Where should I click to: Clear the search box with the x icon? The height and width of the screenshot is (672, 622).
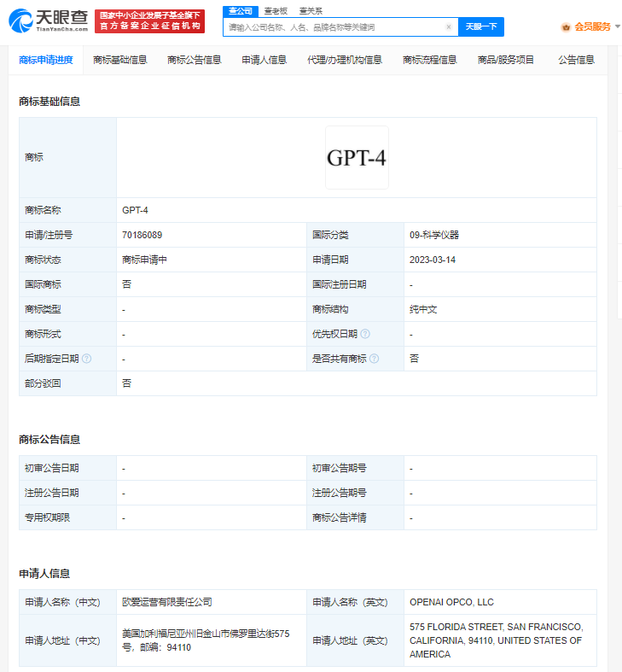click(x=449, y=27)
